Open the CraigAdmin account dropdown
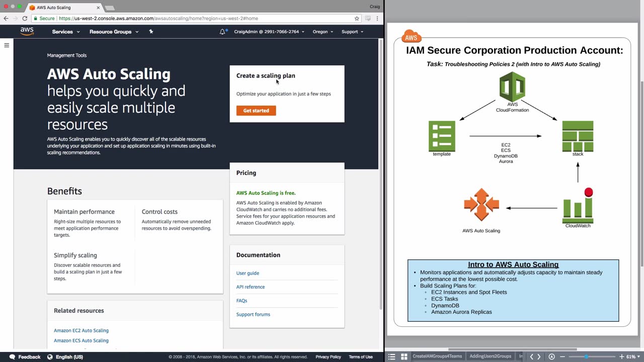644x362 pixels. pyautogui.click(x=269, y=32)
